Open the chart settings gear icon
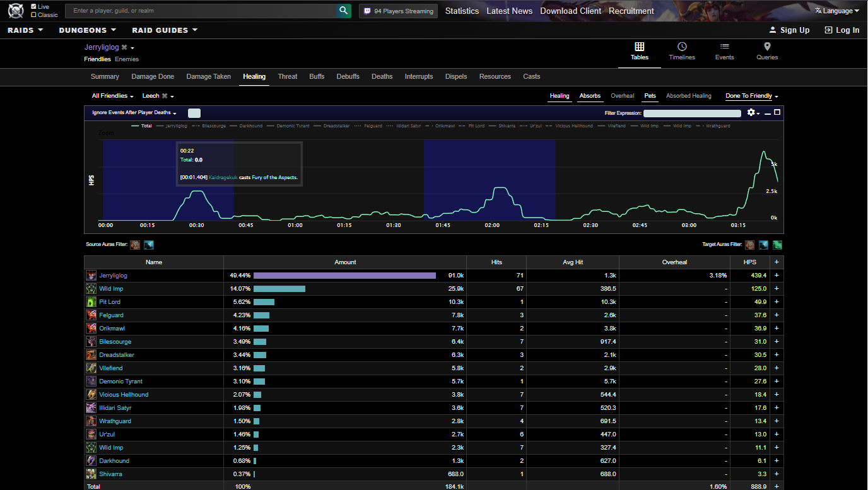Viewport: 868px width, 490px height. click(x=751, y=112)
